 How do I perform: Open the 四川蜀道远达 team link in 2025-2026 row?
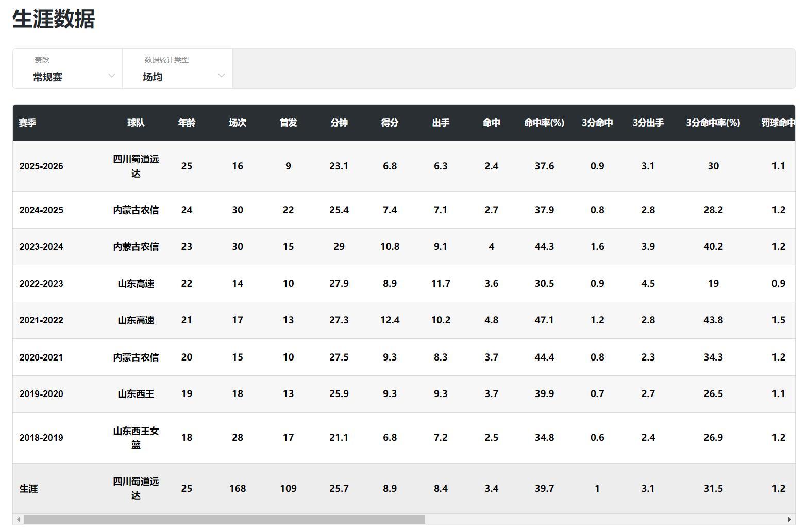click(x=136, y=166)
